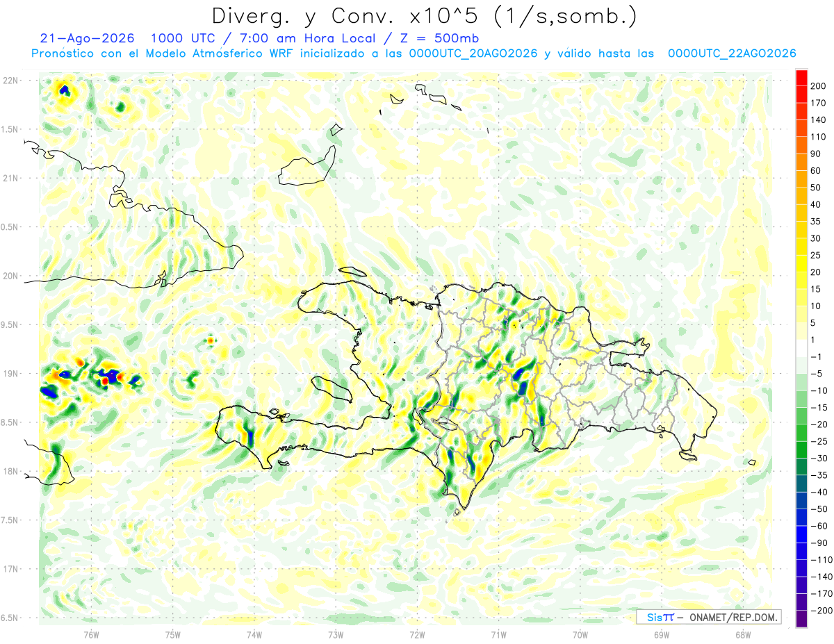Click the 71W longitude label
Viewport: 834px width, 644px height.
498,634
